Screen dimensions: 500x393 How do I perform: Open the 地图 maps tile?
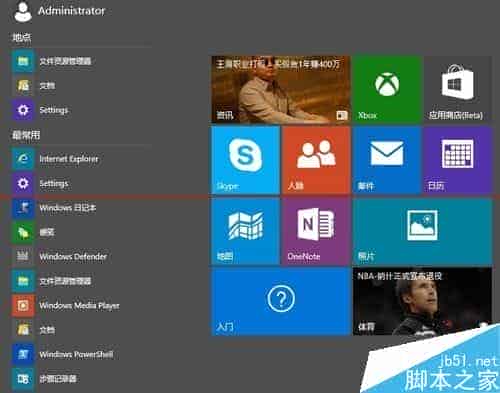point(245,231)
